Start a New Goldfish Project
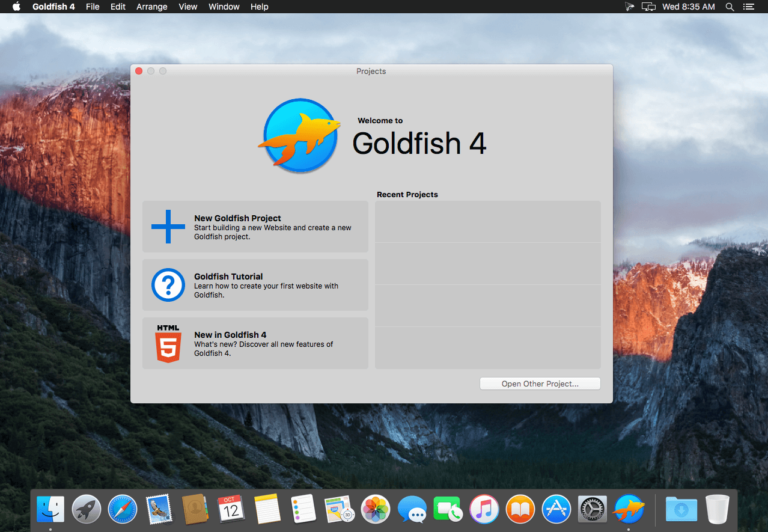 [255, 227]
